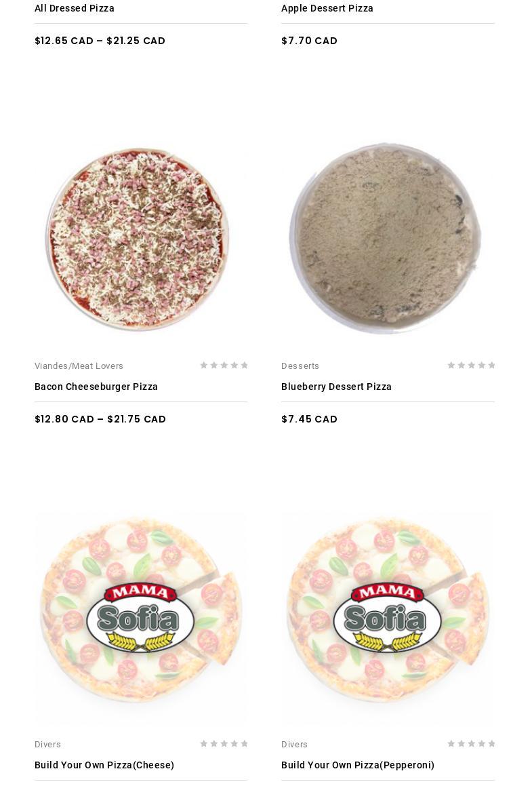
Task: Select the Divers category above the Cheese pizza
Action: coord(47,745)
